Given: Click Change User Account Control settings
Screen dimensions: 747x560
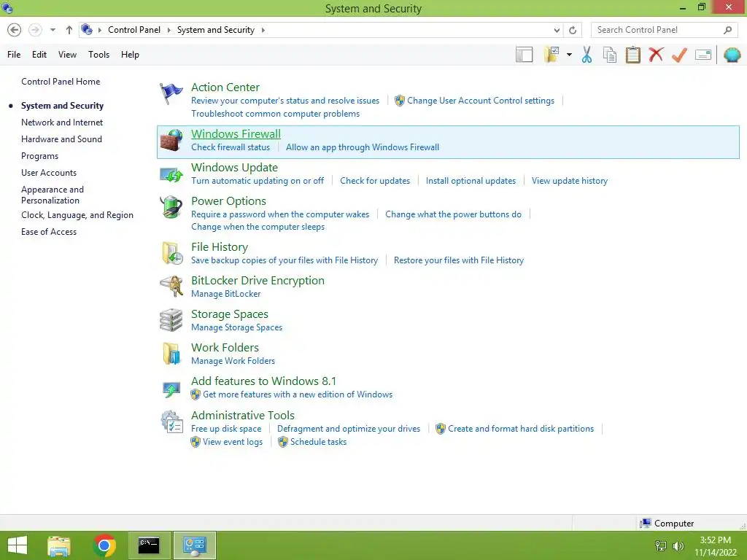Looking at the screenshot, I should click(x=481, y=101).
